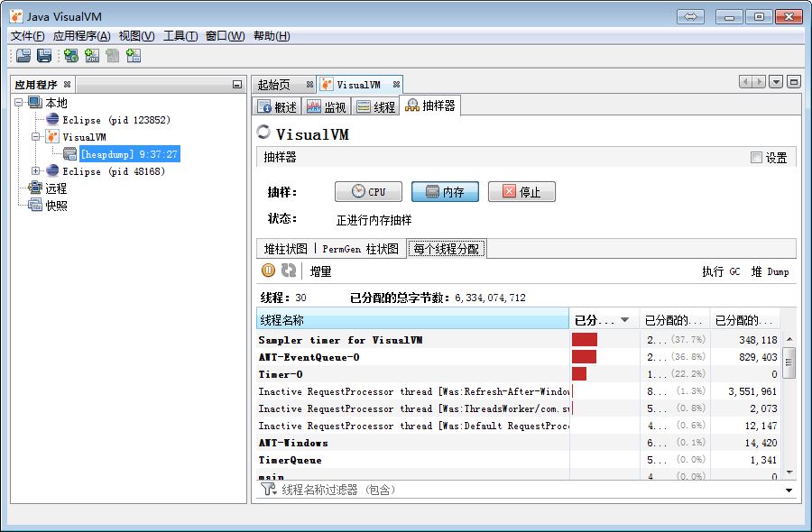Click the 内存 sampling button
This screenshot has width=812, height=532.
(x=446, y=191)
